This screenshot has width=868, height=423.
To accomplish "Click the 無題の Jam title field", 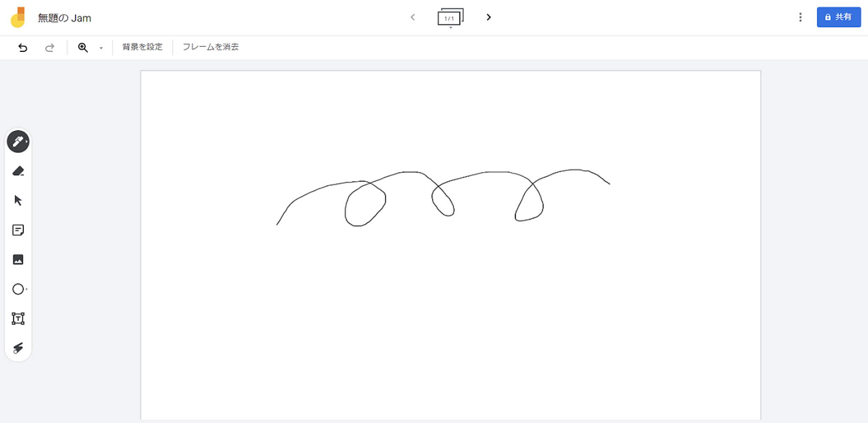I will [64, 18].
